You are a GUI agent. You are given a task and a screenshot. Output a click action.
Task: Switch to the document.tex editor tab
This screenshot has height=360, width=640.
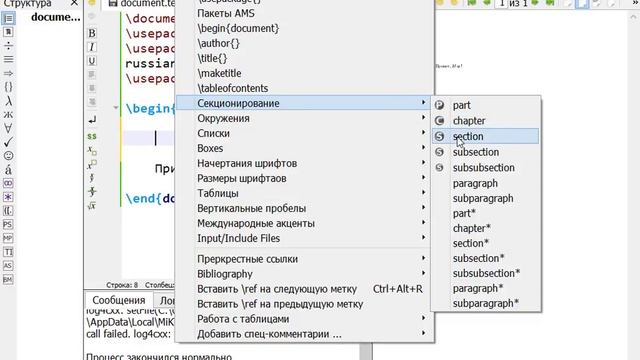pyautogui.click(x=142, y=4)
